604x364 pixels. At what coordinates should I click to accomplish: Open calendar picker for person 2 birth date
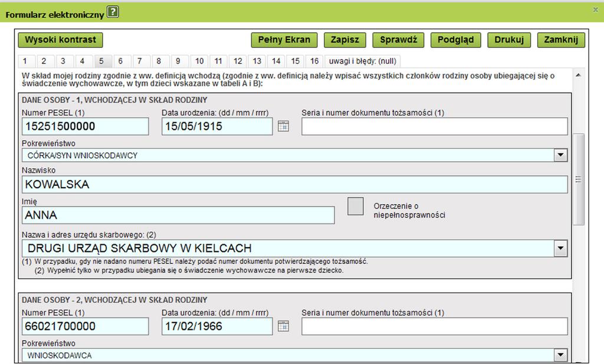click(x=283, y=326)
